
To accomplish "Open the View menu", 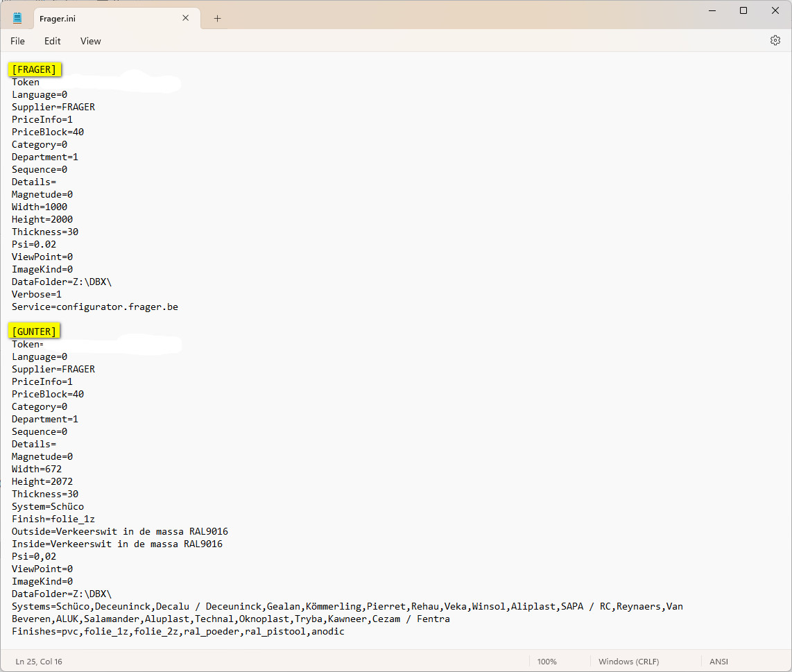I will tap(90, 41).
